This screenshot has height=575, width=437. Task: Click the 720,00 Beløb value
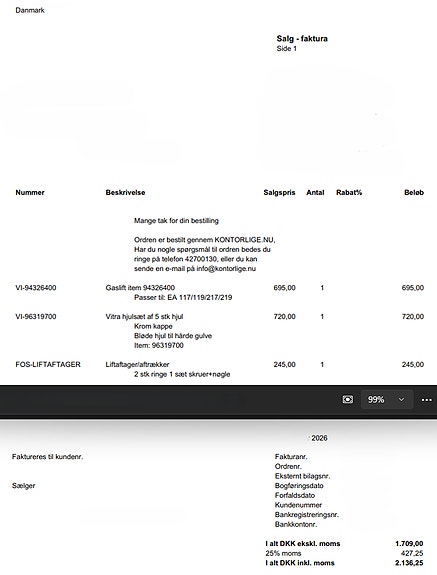click(x=413, y=316)
